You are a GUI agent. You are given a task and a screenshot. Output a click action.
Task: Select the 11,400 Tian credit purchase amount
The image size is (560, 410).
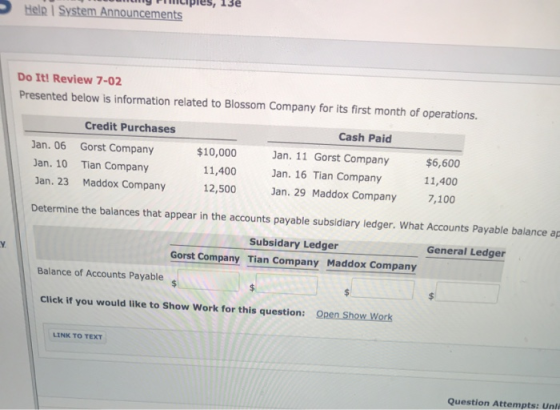click(220, 171)
